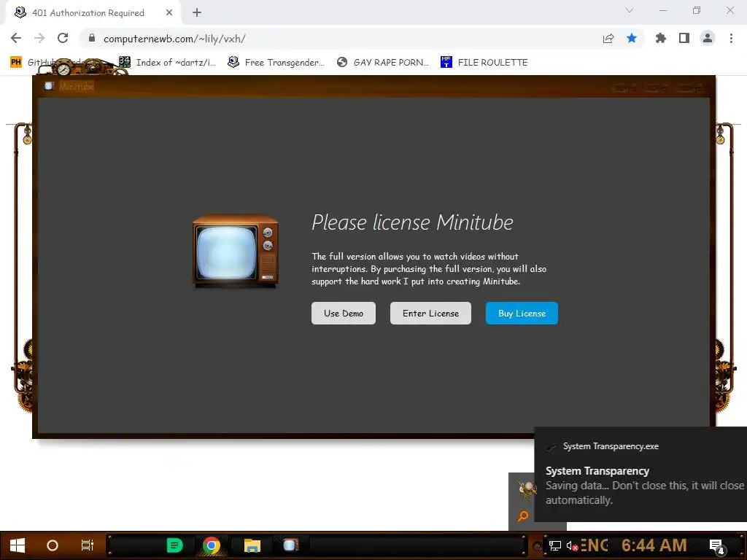Image resolution: width=747 pixels, height=560 pixels.
Task: Click the muted volume tray icon
Action: pos(572,545)
